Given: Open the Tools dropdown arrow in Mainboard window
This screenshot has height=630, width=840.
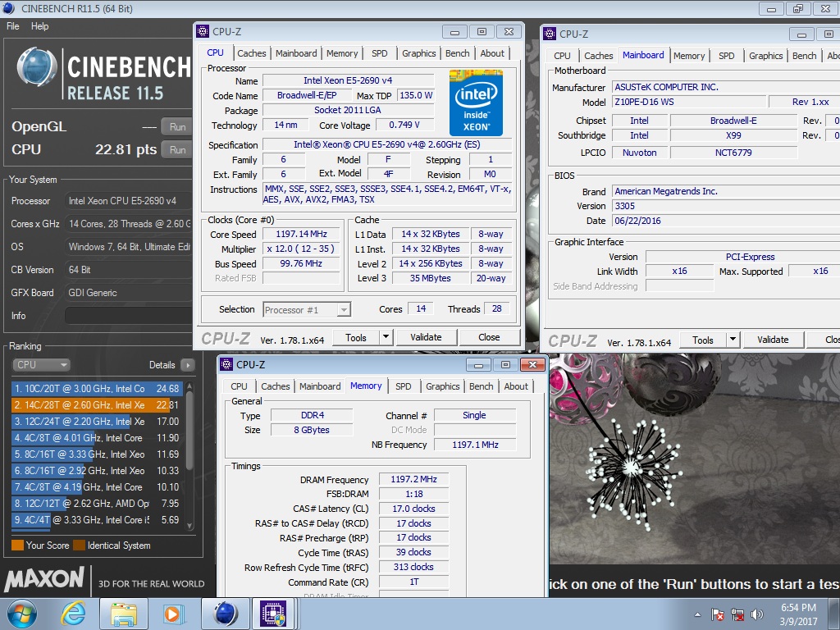Looking at the screenshot, I should pyautogui.click(x=733, y=340).
